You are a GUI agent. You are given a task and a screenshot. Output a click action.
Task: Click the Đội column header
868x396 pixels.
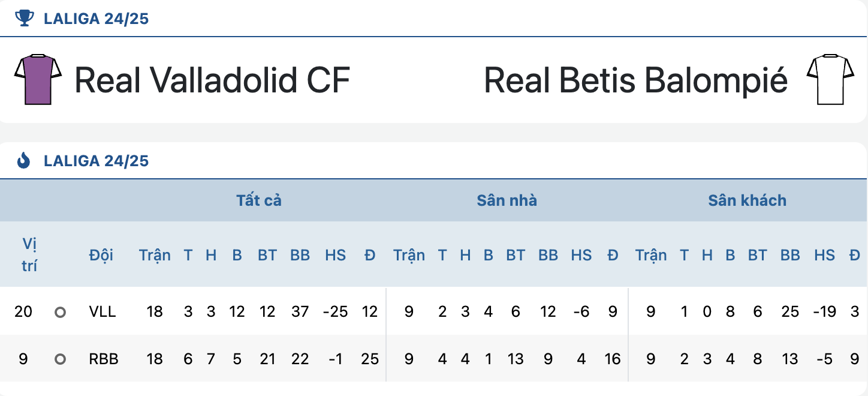tap(101, 255)
